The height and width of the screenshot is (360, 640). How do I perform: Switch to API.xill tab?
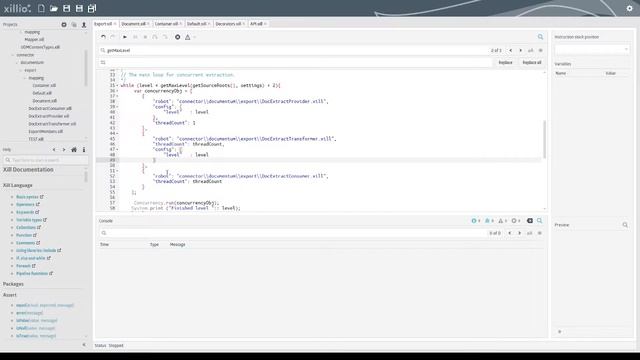point(256,24)
